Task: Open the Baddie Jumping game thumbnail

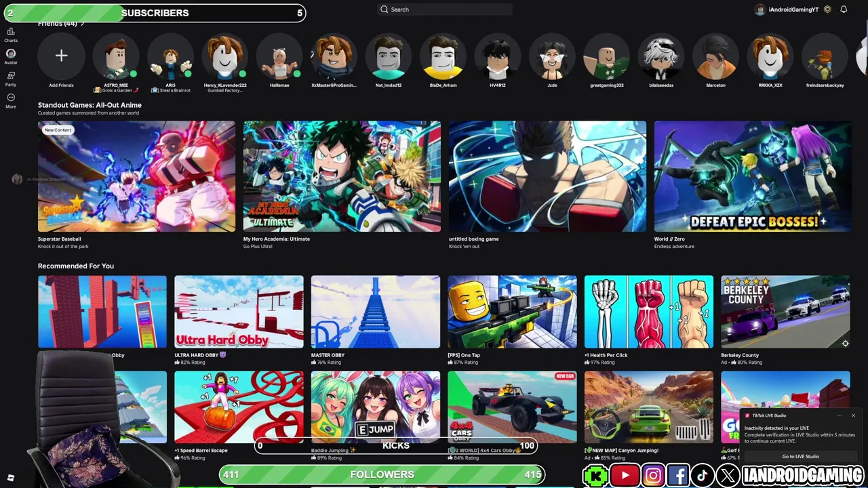Action: tap(376, 407)
